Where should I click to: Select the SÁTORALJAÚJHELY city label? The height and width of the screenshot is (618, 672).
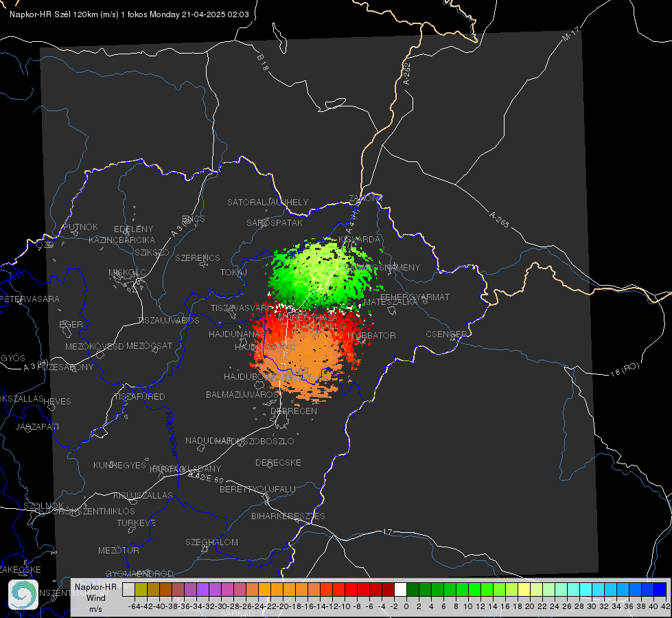[268, 202]
